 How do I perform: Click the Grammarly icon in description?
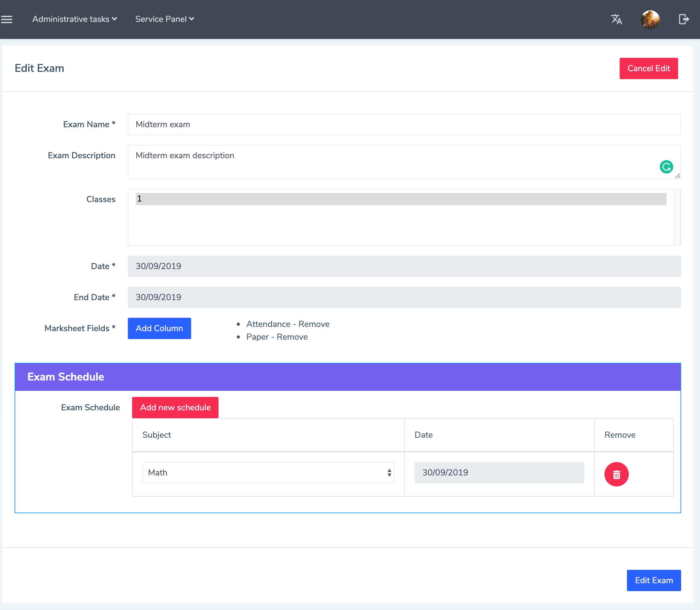[x=666, y=167]
